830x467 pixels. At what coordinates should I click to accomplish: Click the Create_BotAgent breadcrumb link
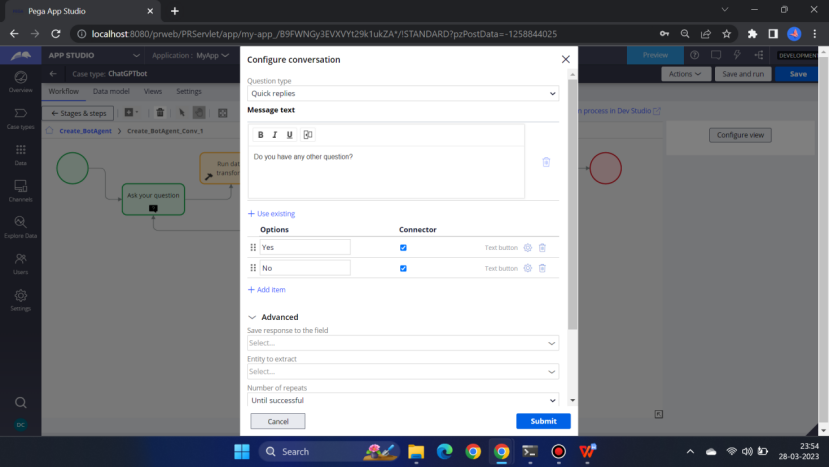(x=85, y=131)
